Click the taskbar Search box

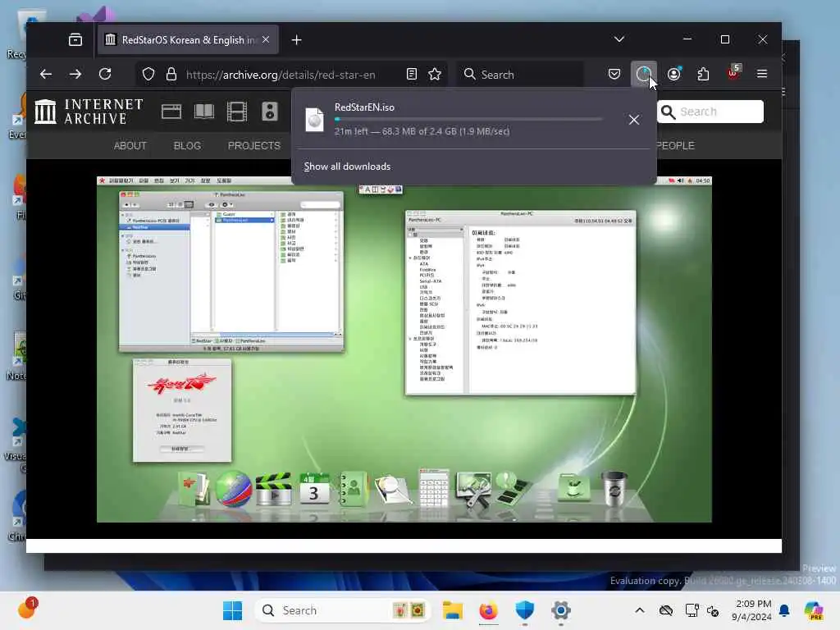coord(343,610)
